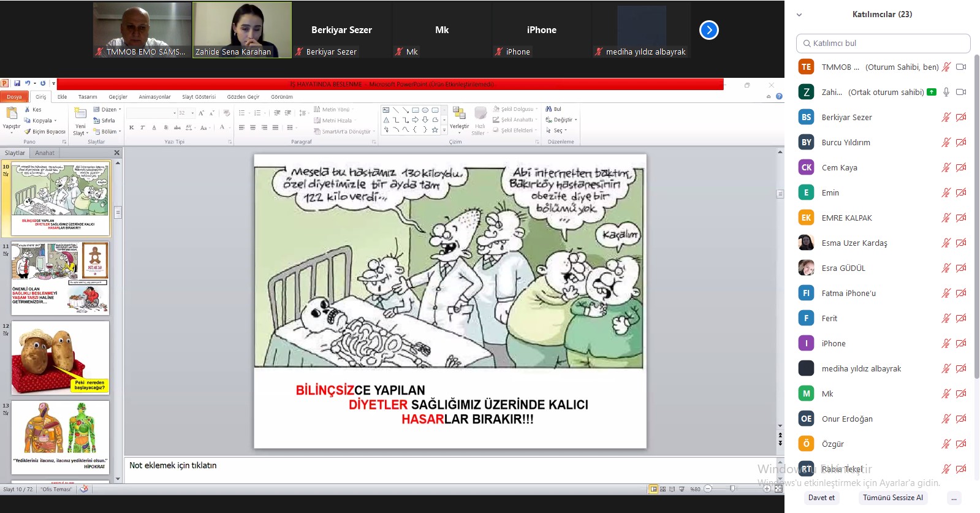
Task: Click the notes area 'Not eklemek için tıklatın'
Action: (x=450, y=469)
